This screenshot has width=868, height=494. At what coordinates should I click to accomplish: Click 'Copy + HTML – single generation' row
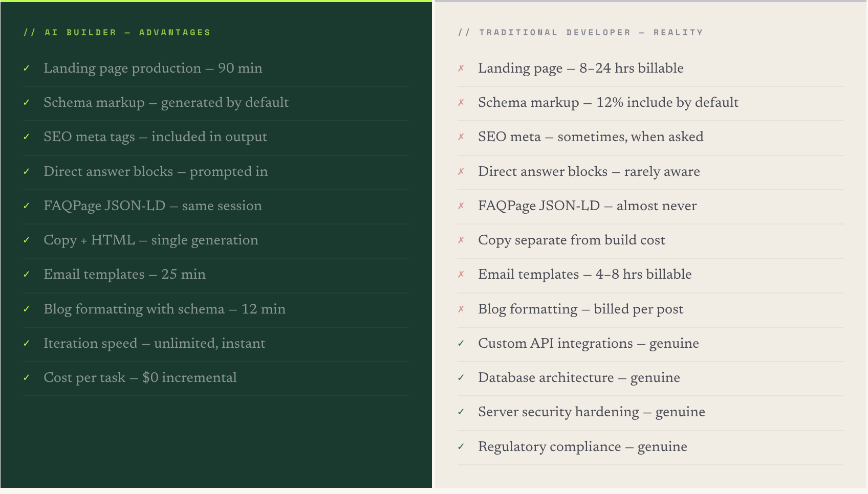pyautogui.click(x=150, y=240)
